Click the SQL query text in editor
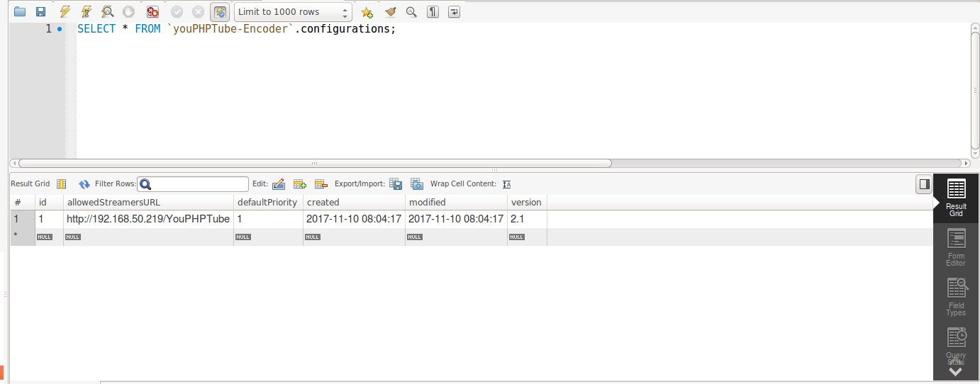 [x=236, y=29]
